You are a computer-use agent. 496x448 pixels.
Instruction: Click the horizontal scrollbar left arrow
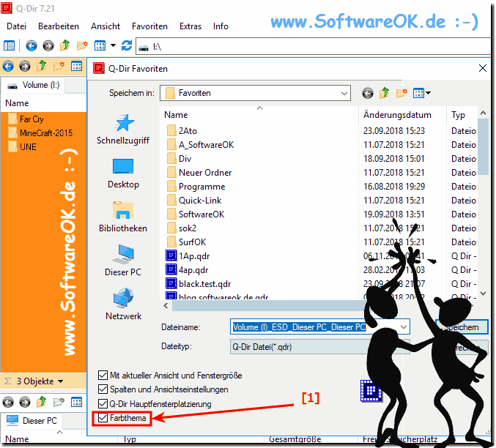[166, 306]
